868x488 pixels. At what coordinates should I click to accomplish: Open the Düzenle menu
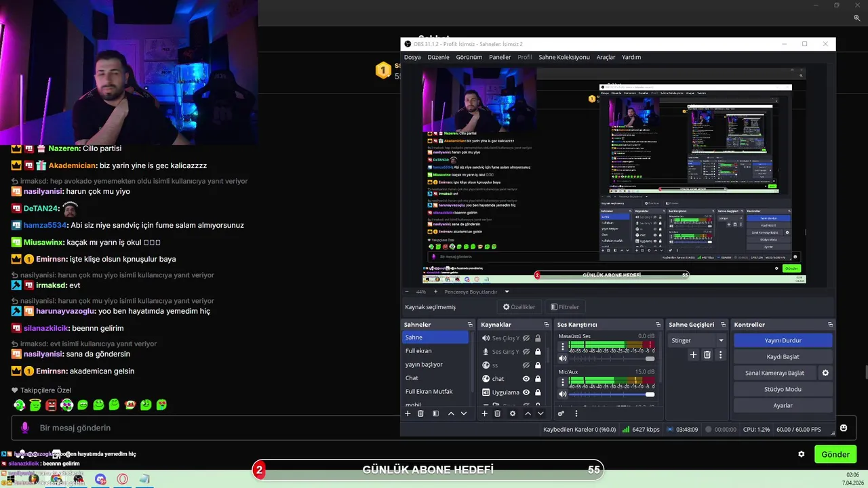(438, 57)
